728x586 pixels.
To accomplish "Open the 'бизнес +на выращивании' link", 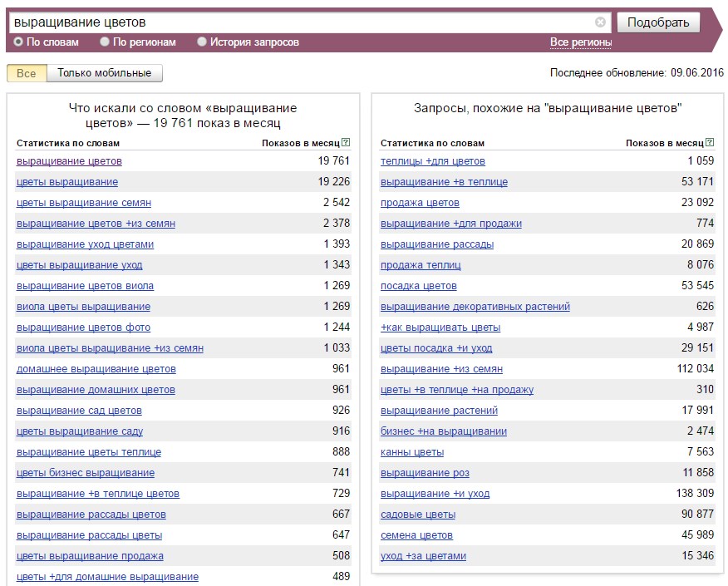I will coord(444,431).
